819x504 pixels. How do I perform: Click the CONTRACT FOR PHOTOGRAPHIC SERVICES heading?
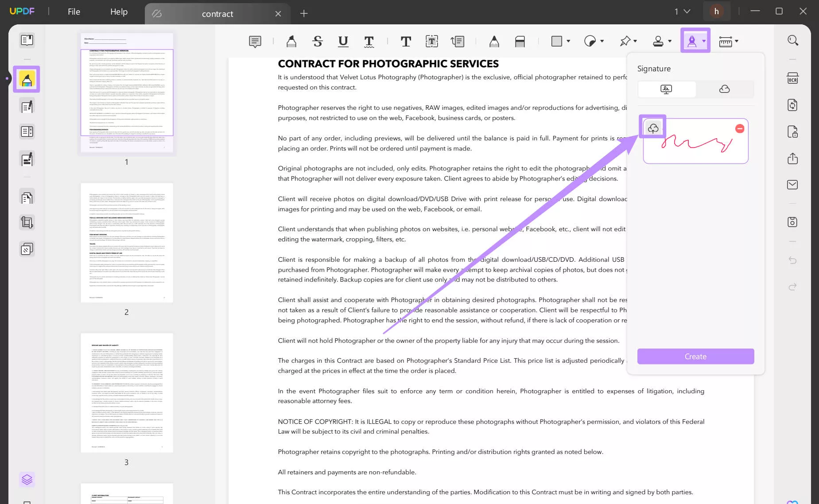[388, 64]
